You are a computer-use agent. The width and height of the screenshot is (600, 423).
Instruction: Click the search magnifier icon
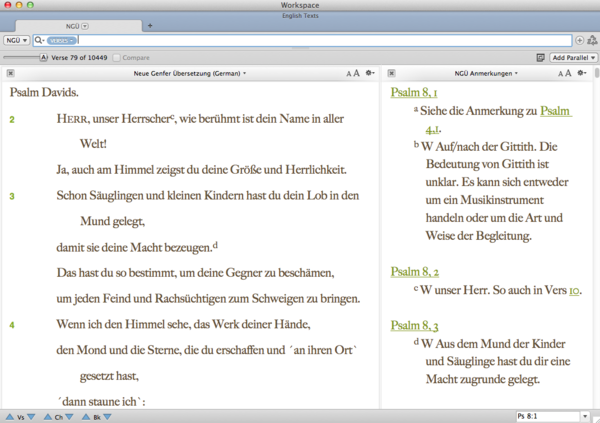click(x=39, y=41)
